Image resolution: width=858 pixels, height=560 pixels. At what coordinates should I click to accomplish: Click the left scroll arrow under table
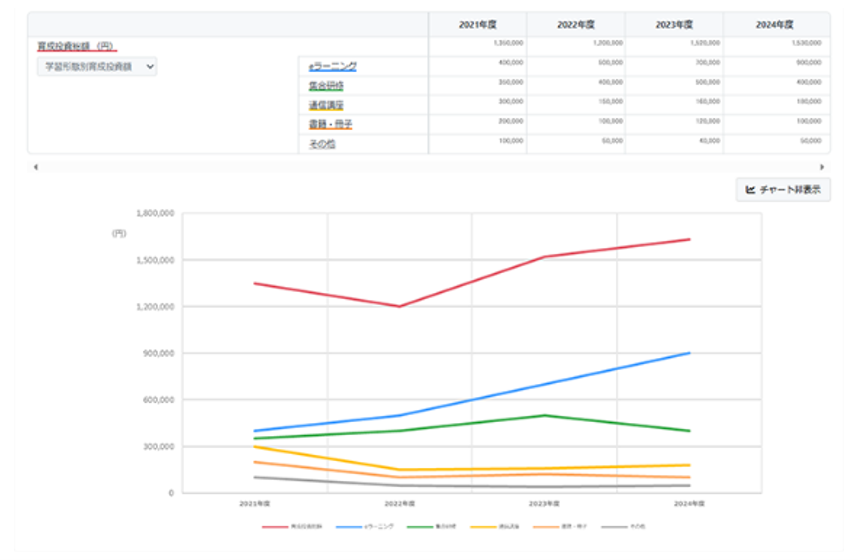35,167
